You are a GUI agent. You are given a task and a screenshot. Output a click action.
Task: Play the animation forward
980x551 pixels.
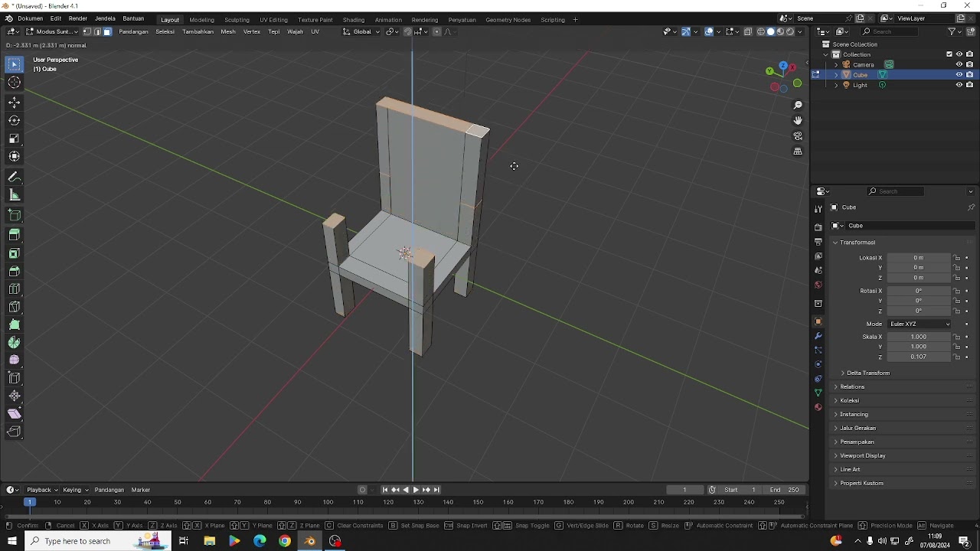click(x=416, y=490)
